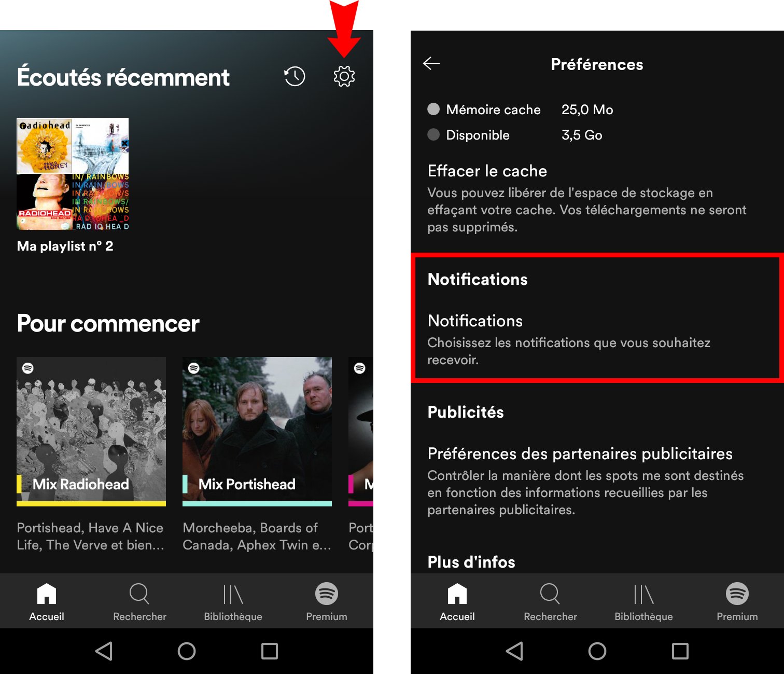Remove playlist image via the X button

click(124, 144)
